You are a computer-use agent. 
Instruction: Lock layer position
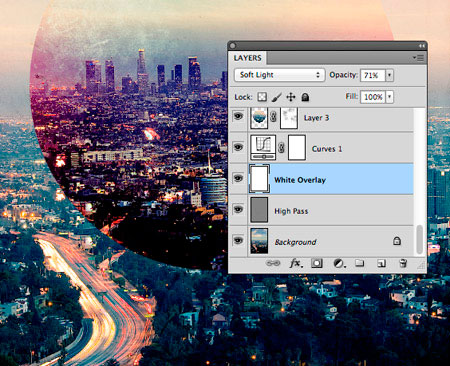click(x=291, y=97)
